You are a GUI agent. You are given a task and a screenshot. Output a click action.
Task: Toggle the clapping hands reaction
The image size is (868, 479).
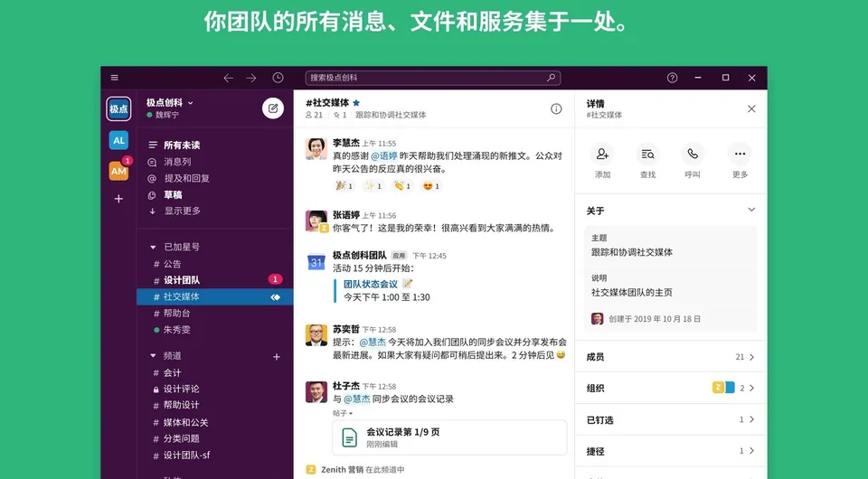tap(401, 186)
